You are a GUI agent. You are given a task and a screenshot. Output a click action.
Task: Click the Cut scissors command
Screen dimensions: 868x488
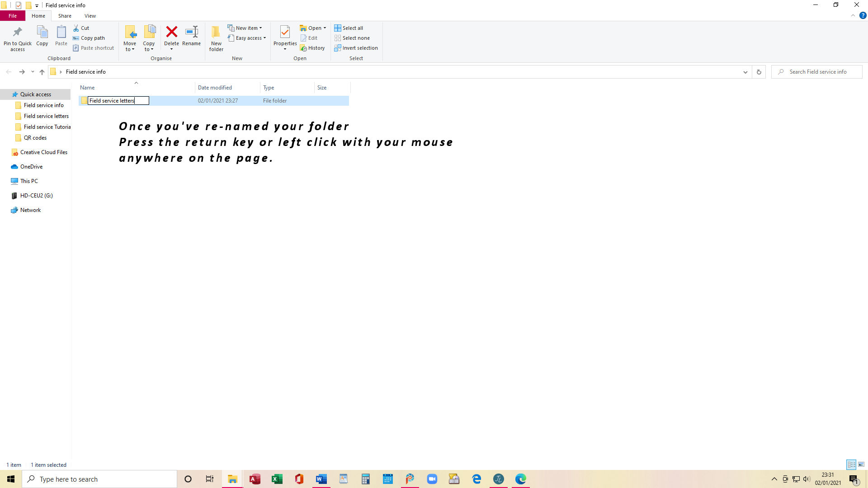tap(81, 28)
